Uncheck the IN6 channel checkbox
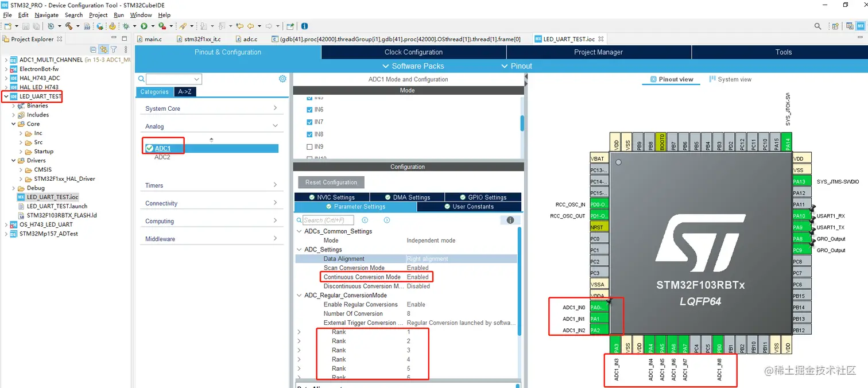 (x=310, y=110)
